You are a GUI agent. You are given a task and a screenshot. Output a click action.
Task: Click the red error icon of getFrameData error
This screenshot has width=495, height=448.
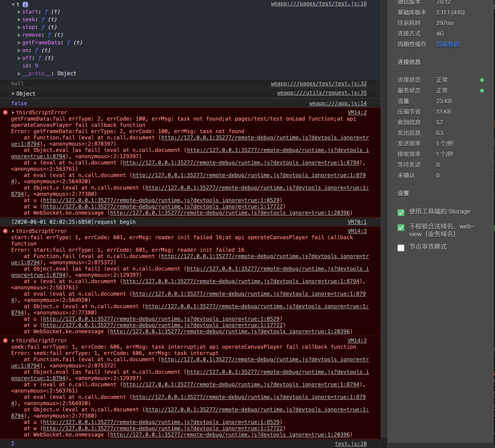tap(5, 112)
